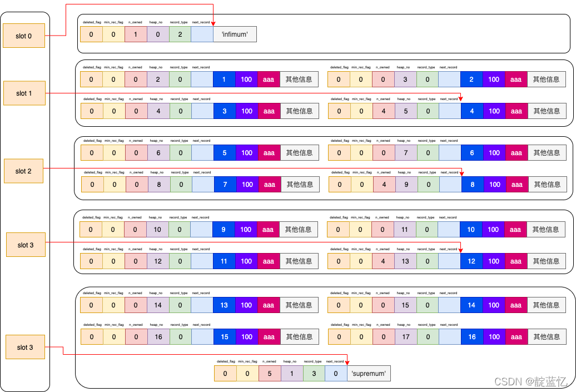Click the purple heap_no cell showing 14
Image resolution: width=576 pixels, height=392 pixels.
[x=158, y=305]
